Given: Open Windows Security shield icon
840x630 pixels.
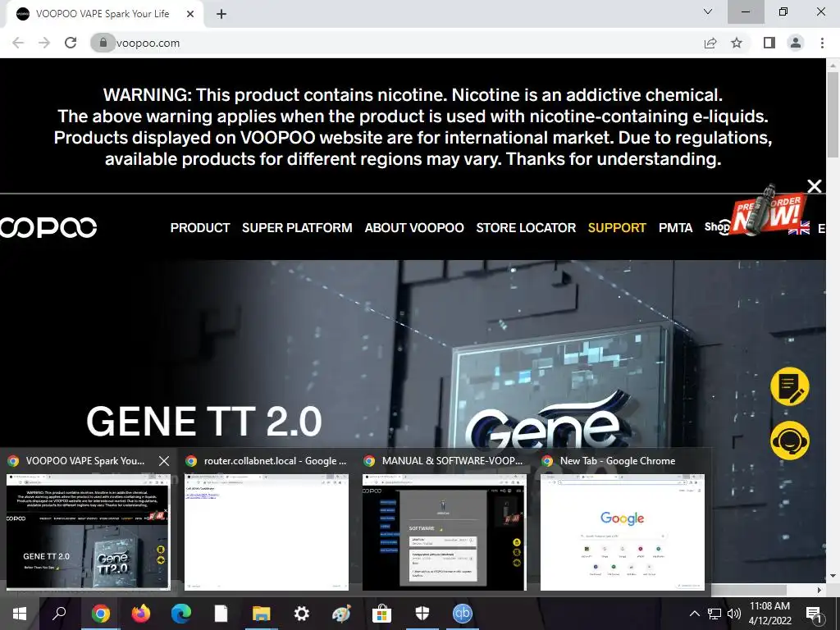Looking at the screenshot, I should [x=422, y=614].
